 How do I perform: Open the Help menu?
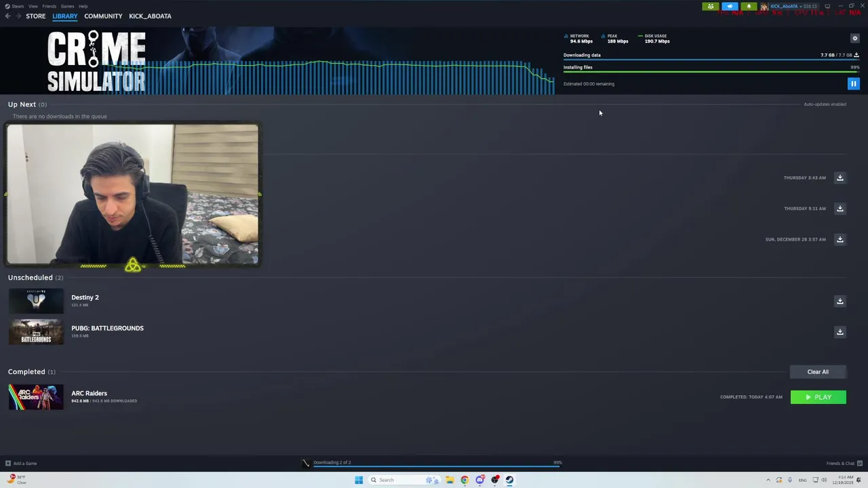point(83,6)
